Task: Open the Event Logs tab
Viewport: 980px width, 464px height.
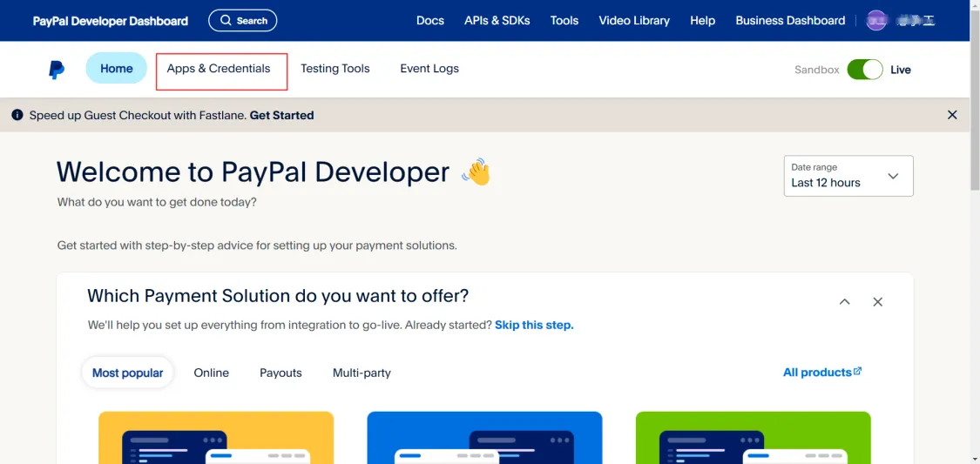Action: [429, 68]
